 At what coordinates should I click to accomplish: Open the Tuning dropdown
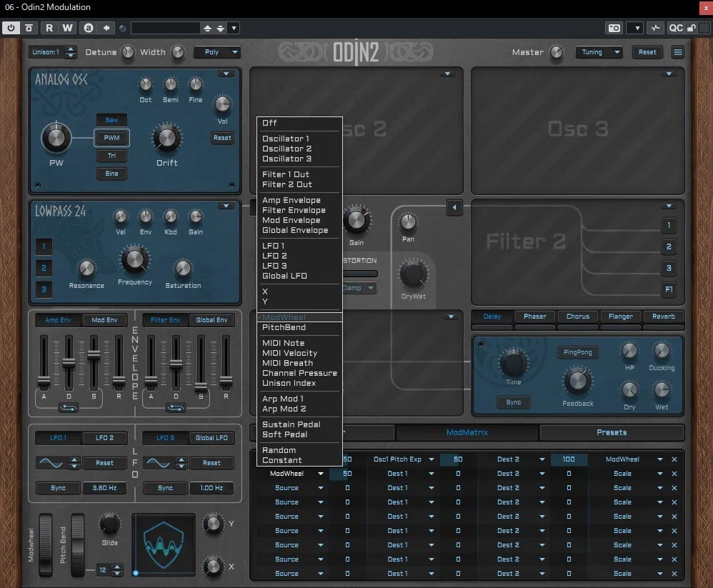point(599,52)
